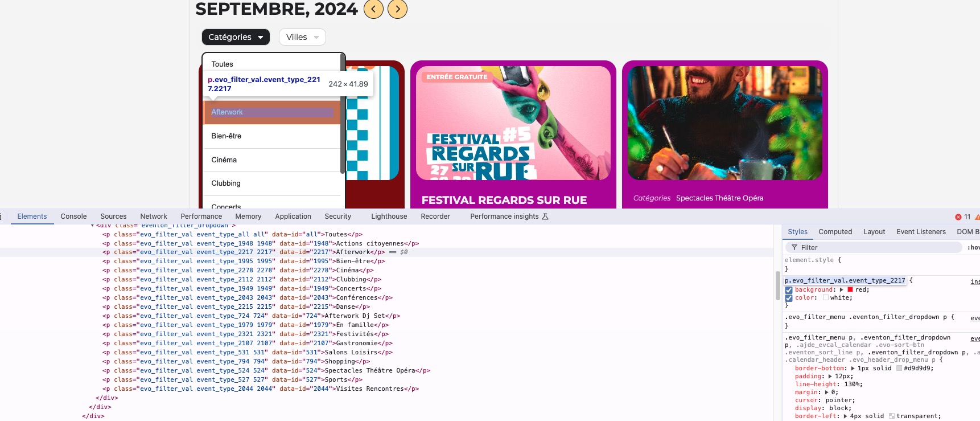This screenshot has width=980, height=421.
Task: Go to next month arrow button
Action: pyautogui.click(x=397, y=9)
